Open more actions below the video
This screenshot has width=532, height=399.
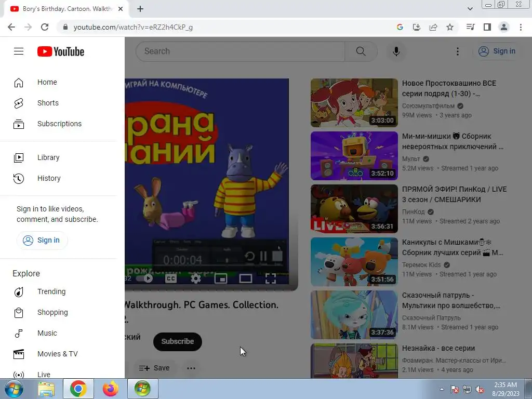click(x=191, y=368)
